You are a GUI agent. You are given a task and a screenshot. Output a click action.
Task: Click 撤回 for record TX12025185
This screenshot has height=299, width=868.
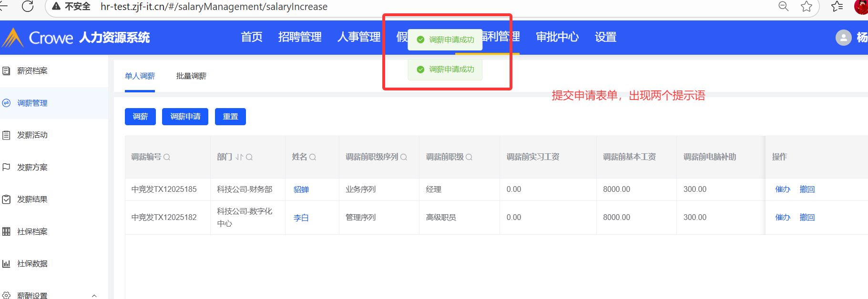pos(807,189)
